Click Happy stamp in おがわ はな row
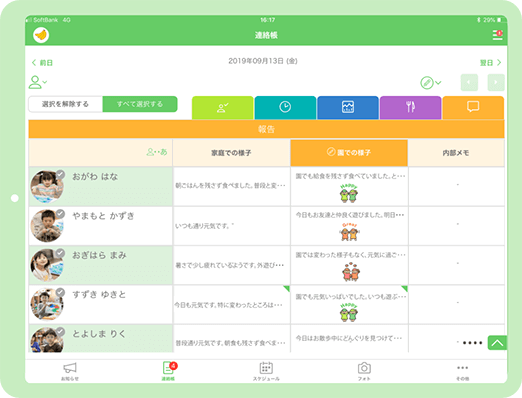The image size is (522, 398). [349, 193]
